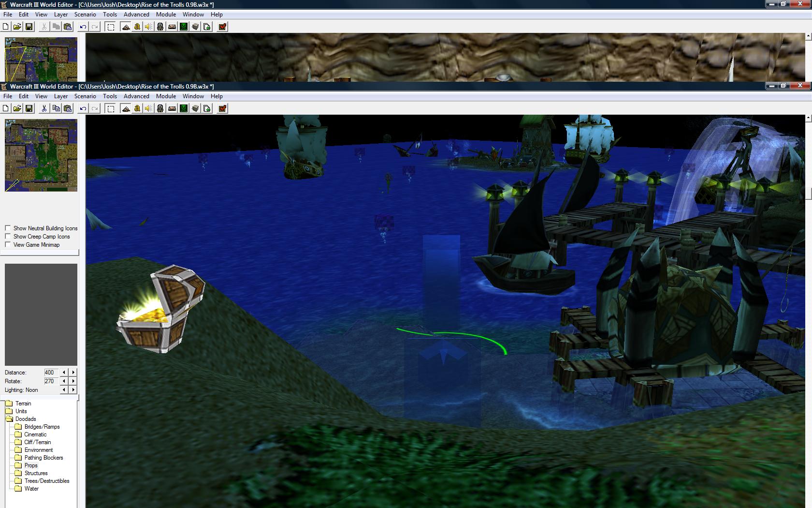Click the Paste clipboard icon in front window
The height and width of the screenshot is (508, 812).
pyautogui.click(x=68, y=108)
